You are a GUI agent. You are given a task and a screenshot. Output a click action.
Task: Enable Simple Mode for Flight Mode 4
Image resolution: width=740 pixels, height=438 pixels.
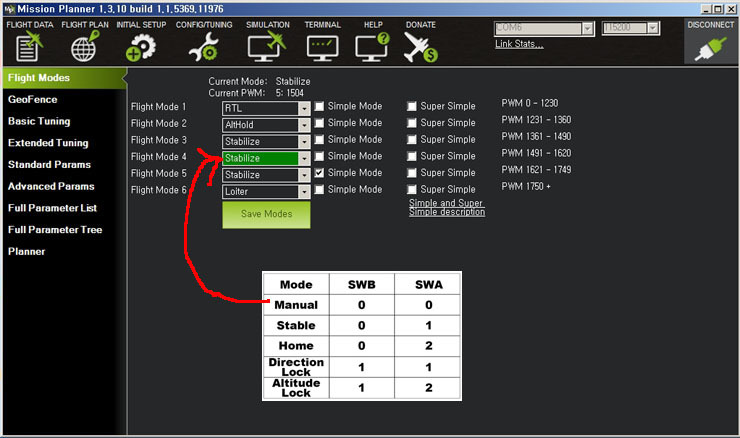pos(320,156)
